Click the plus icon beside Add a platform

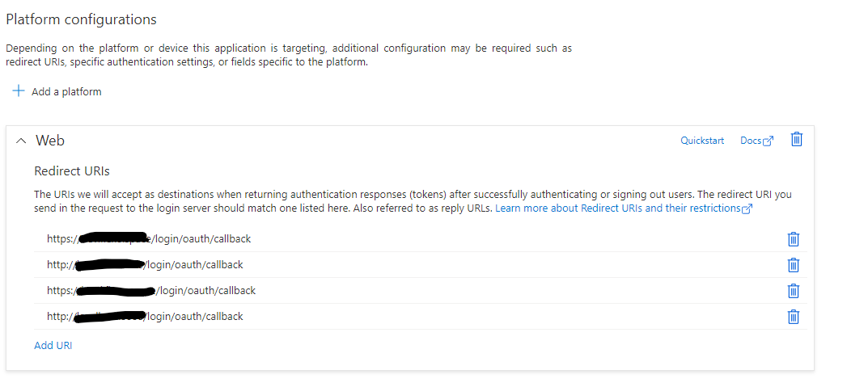[x=19, y=91]
